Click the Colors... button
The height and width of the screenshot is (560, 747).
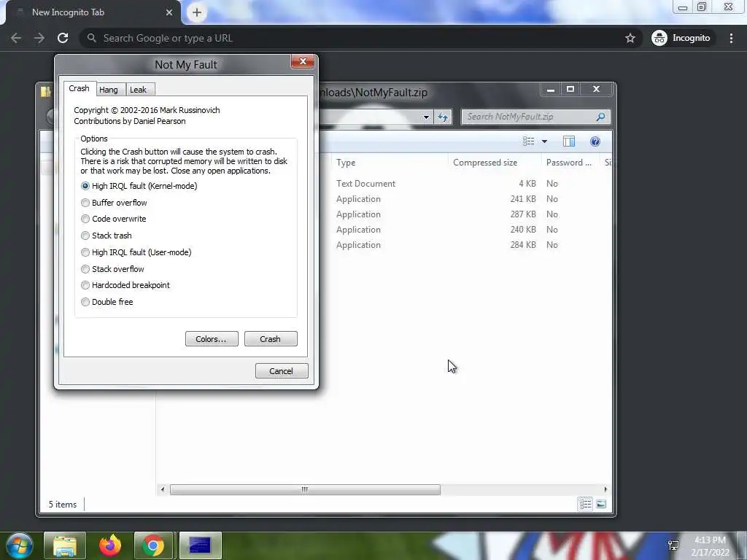(x=212, y=339)
